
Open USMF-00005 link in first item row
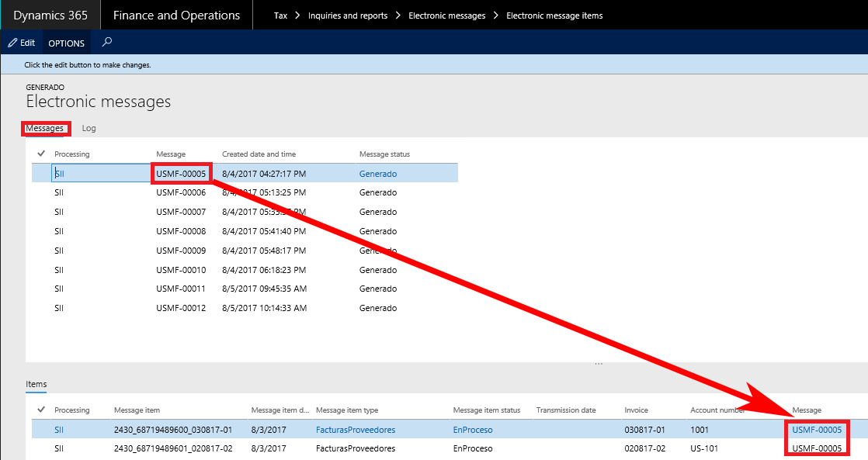pyautogui.click(x=817, y=430)
